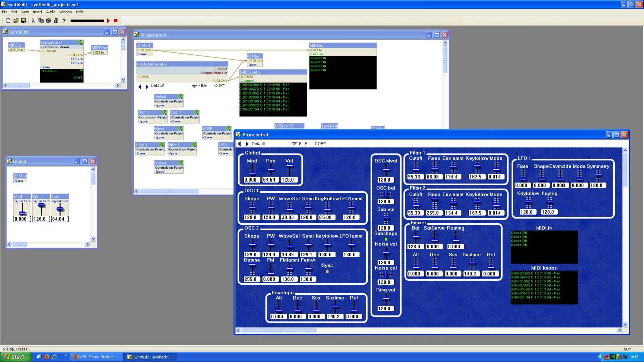Switch to the KVR Forum taskbar window
This screenshot has width=644, height=362.
click(96, 357)
